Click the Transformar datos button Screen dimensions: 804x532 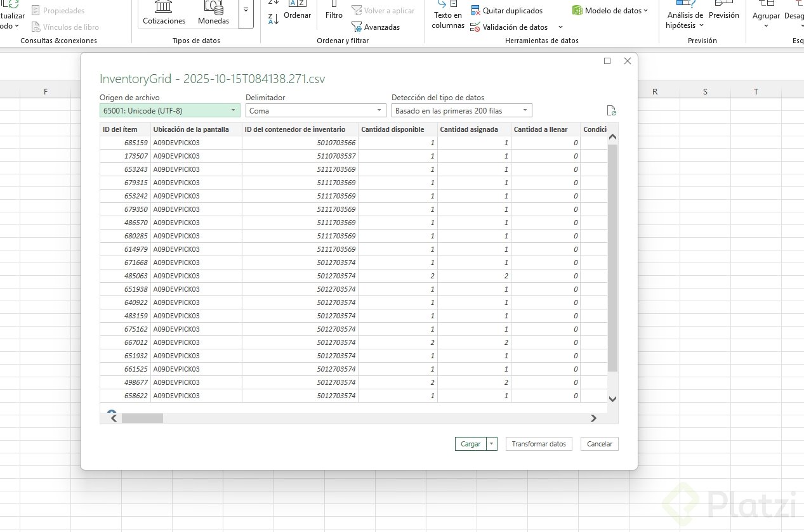click(x=539, y=444)
